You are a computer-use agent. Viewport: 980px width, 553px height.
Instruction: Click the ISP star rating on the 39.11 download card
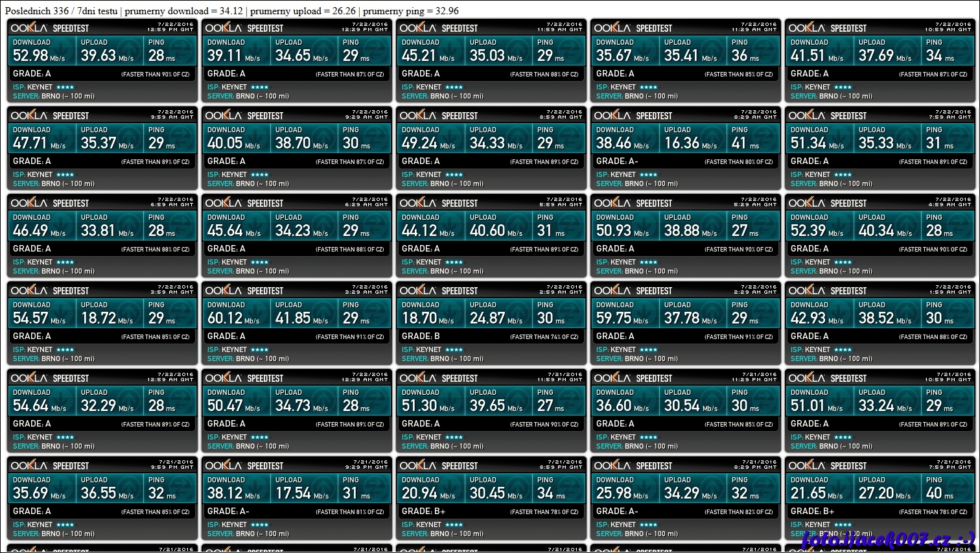point(259,87)
